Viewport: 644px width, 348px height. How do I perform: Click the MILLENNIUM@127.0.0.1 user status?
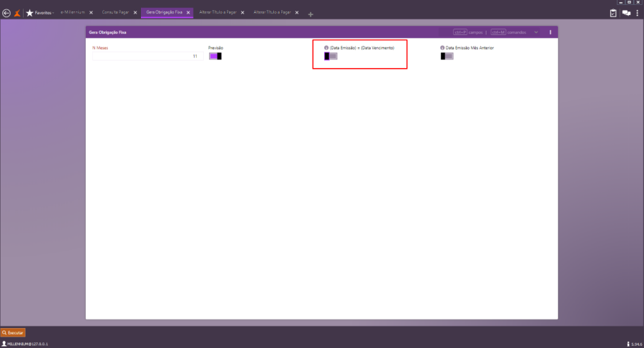click(25, 344)
